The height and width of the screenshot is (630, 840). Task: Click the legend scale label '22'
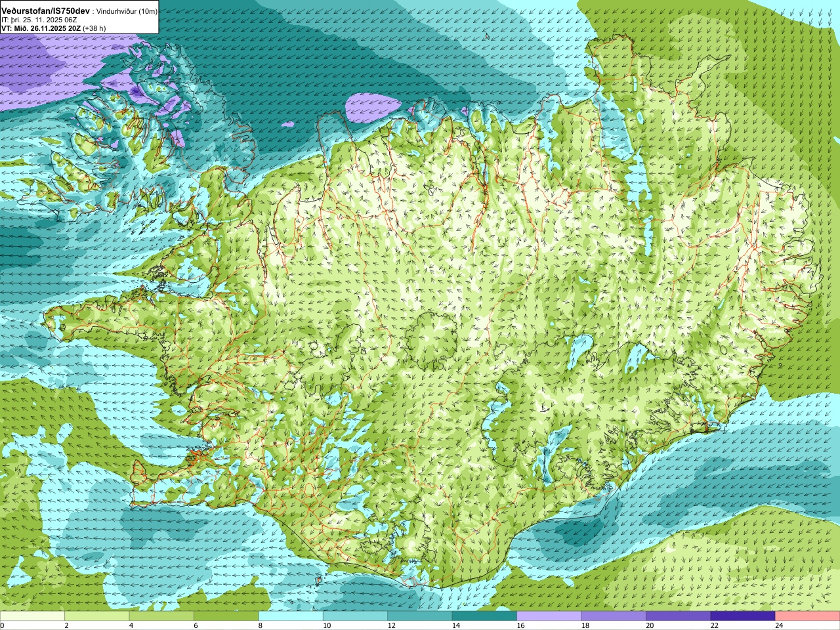(x=714, y=625)
